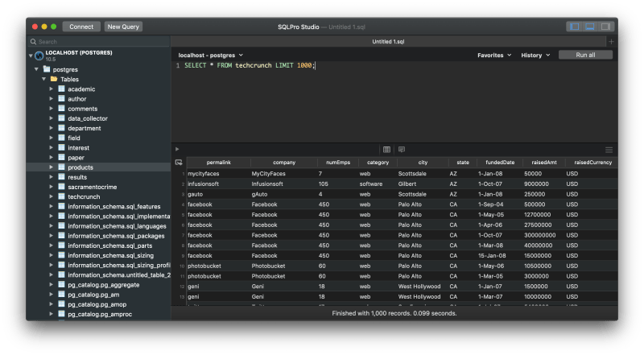The height and width of the screenshot is (355, 644).
Task: Open results options hamburger menu
Action: pyautogui.click(x=609, y=150)
